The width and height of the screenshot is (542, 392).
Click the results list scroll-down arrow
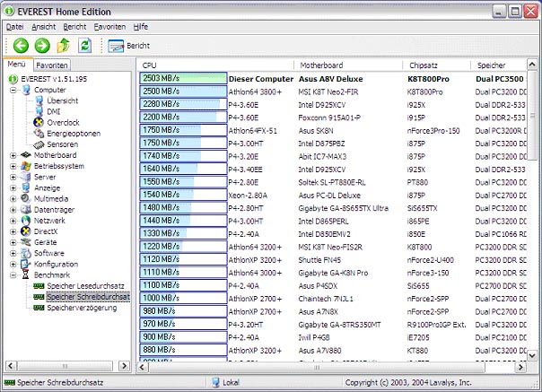pos(532,355)
